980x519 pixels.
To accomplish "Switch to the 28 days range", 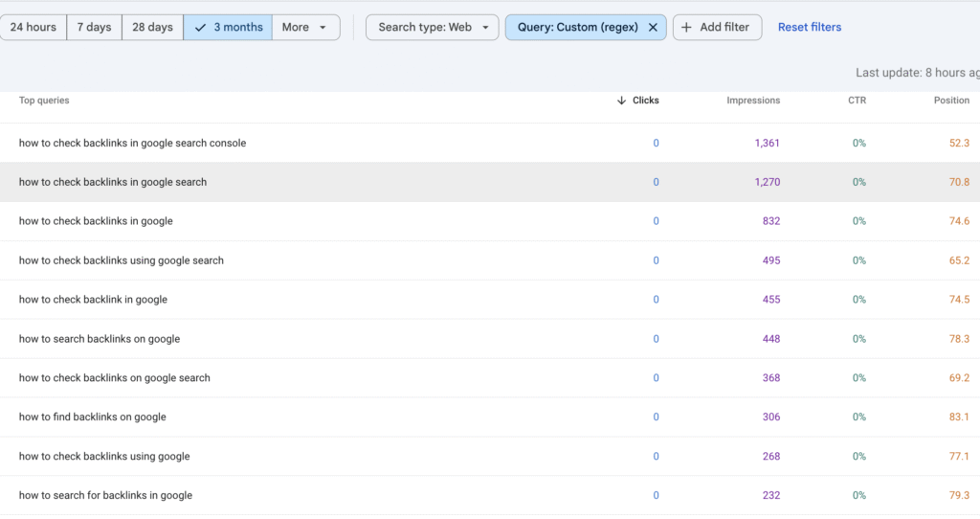I will 152,28.
